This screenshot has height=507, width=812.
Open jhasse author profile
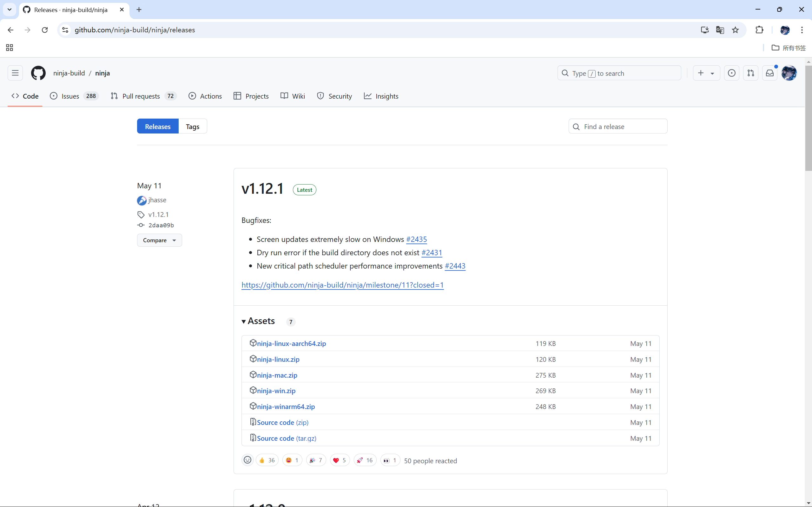pos(157,200)
